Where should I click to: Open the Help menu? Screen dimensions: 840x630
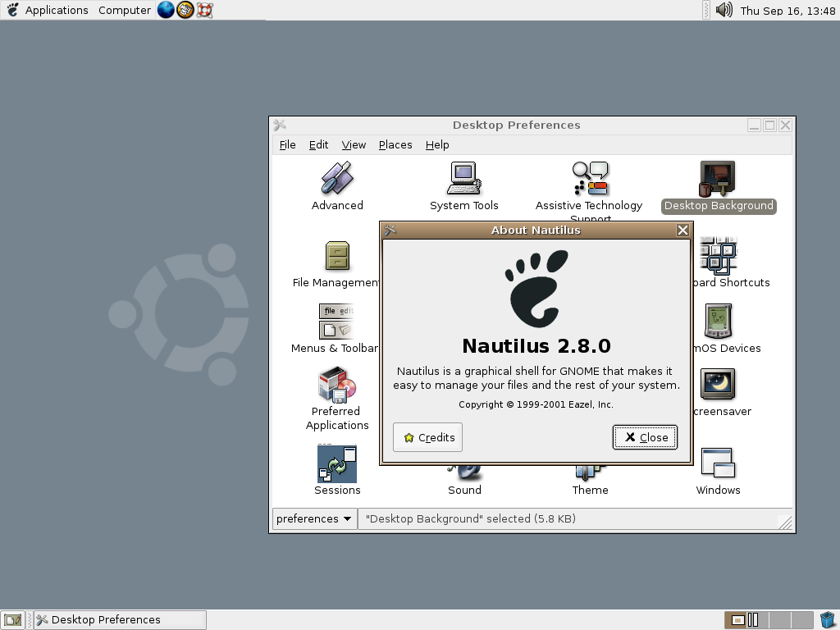click(x=437, y=144)
